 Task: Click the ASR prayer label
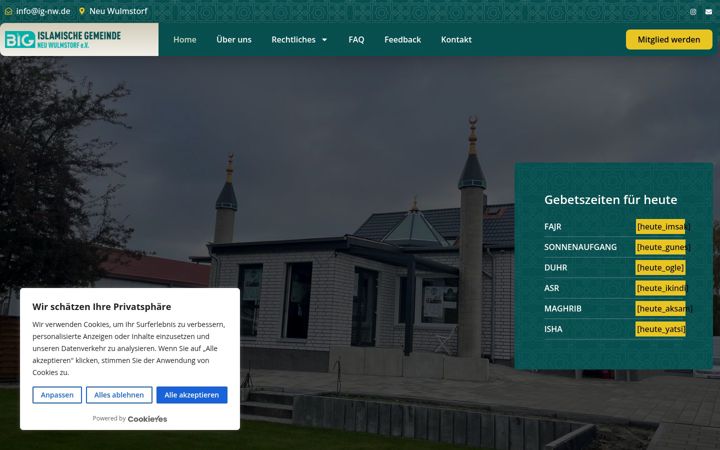coord(551,288)
